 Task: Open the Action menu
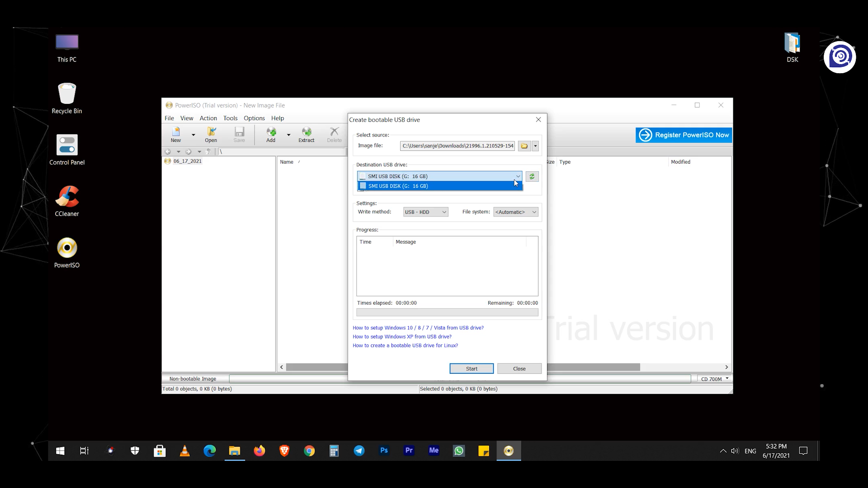coord(208,118)
